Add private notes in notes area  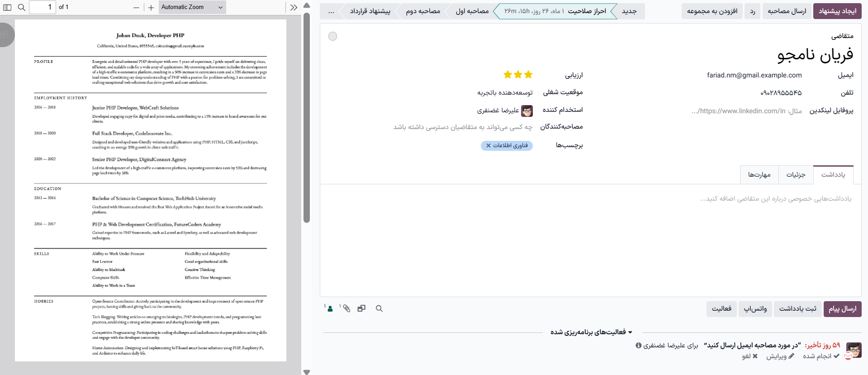point(590,199)
